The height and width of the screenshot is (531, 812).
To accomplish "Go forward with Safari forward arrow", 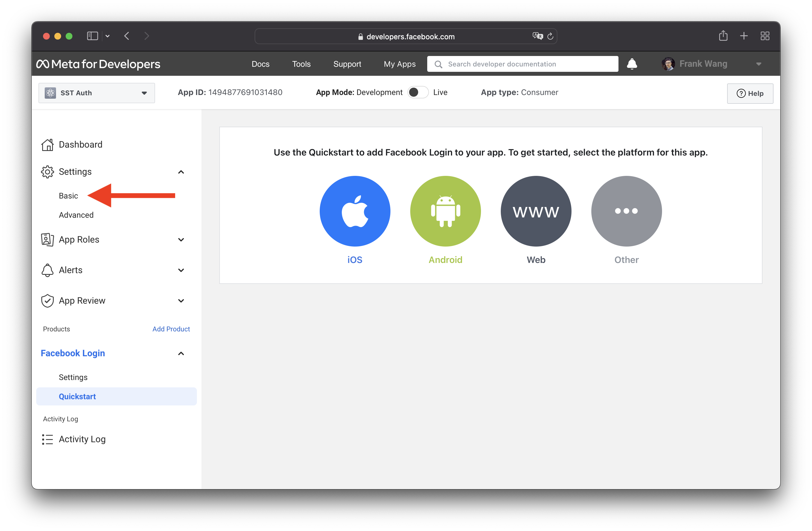I will click(147, 36).
